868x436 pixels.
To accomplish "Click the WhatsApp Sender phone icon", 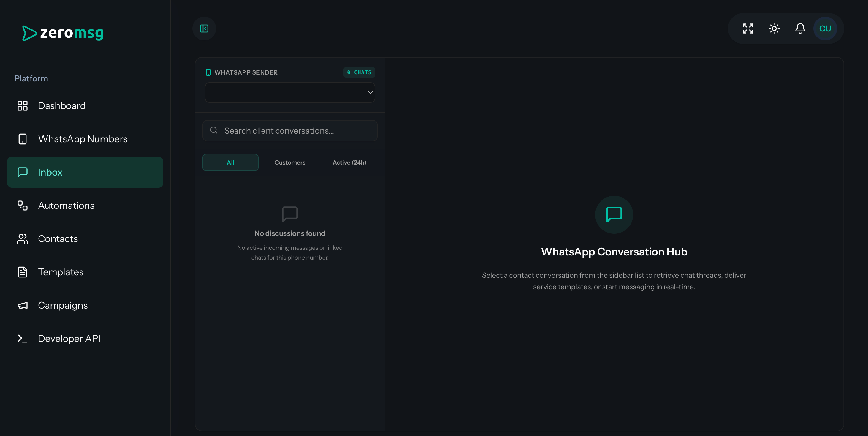I will pos(208,72).
